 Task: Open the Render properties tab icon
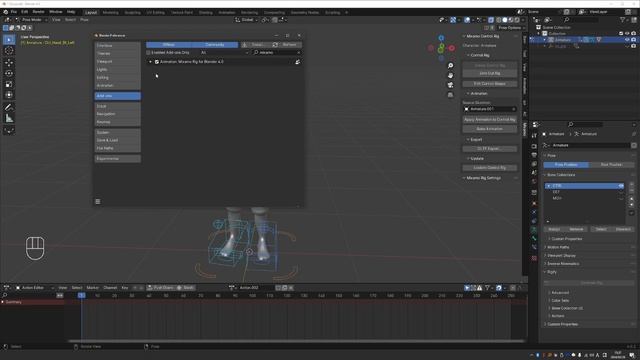click(534, 146)
